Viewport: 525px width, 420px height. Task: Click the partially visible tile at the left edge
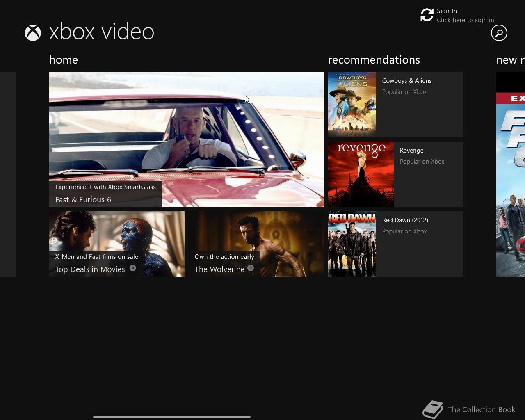[8, 174]
